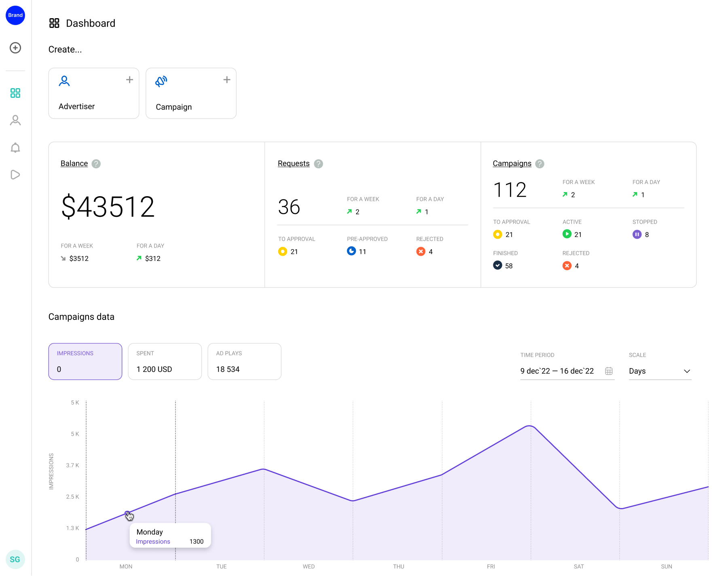Click the plus on Advertiser card
The height and width of the screenshot is (576, 728).
click(x=129, y=80)
